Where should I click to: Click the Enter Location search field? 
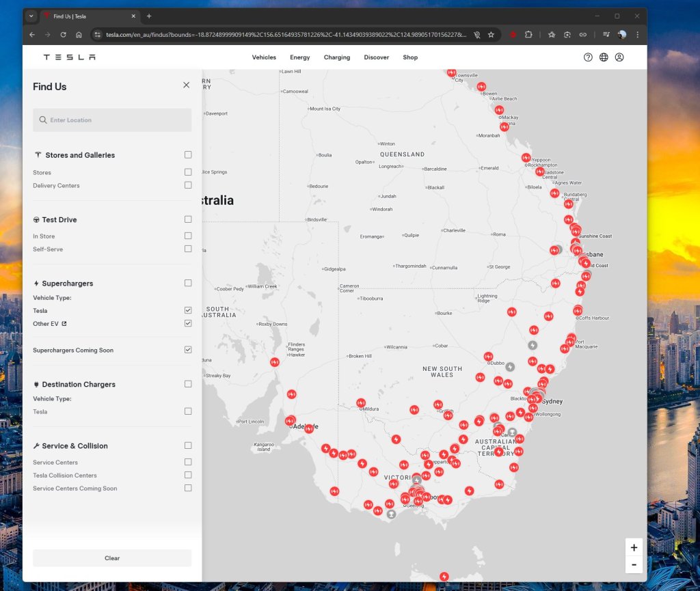112,120
